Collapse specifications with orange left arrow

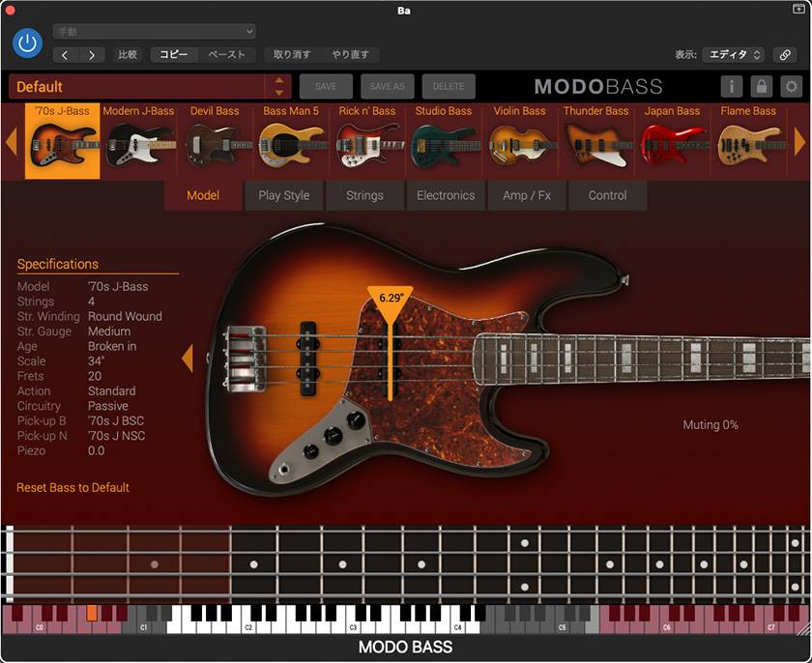coord(188,359)
